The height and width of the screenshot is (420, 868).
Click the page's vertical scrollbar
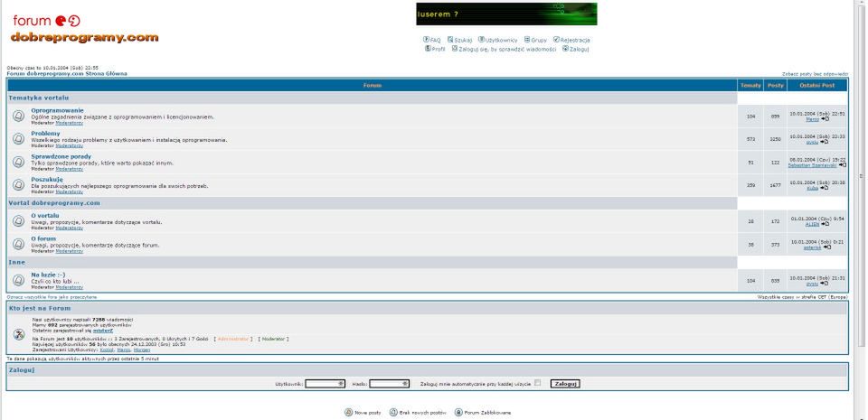(x=861, y=176)
